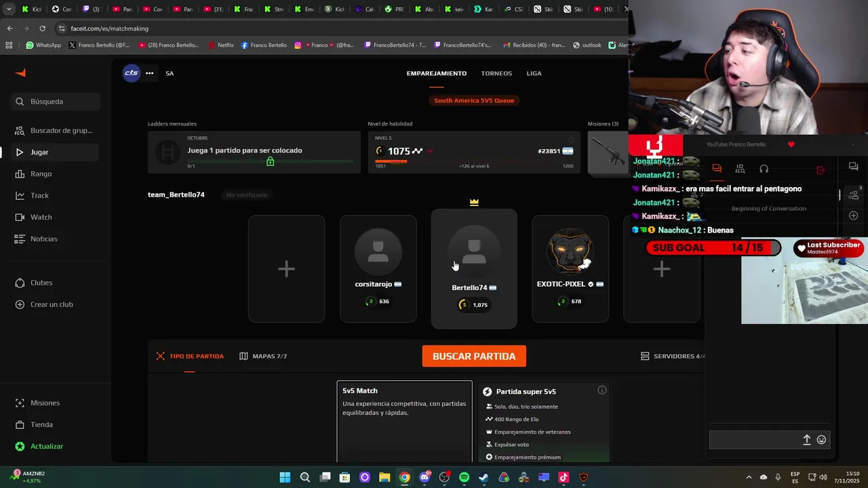The width and height of the screenshot is (868, 488).
Task: Open the Misiones rifle mission card
Action: point(608,152)
